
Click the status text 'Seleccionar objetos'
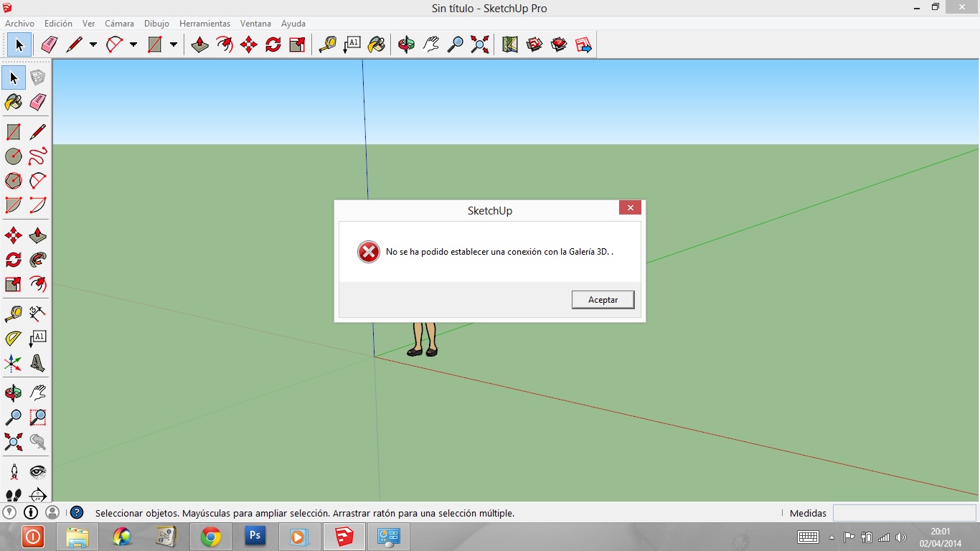tap(136, 513)
